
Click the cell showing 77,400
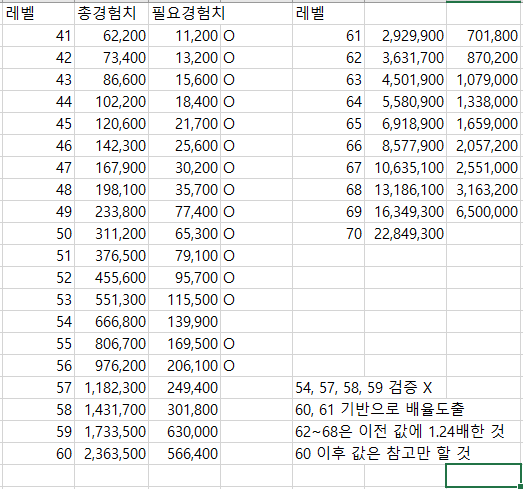coord(184,212)
